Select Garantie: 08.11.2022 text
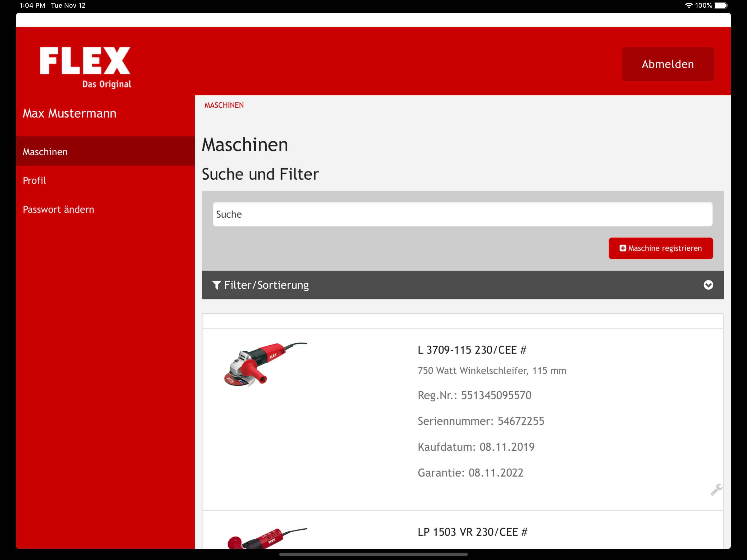Image resolution: width=747 pixels, height=560 pixels. [x=470, y=472]
